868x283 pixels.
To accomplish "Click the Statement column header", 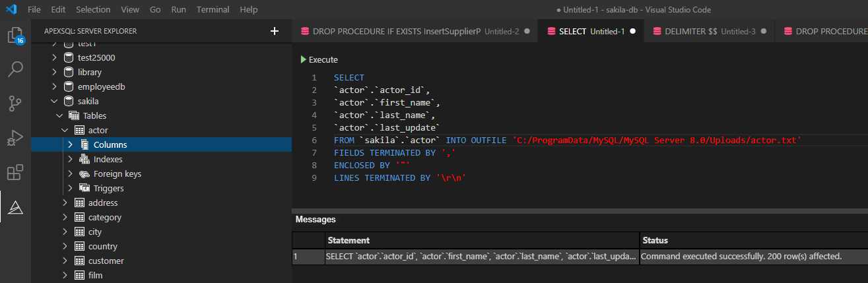I will (349, 240).
